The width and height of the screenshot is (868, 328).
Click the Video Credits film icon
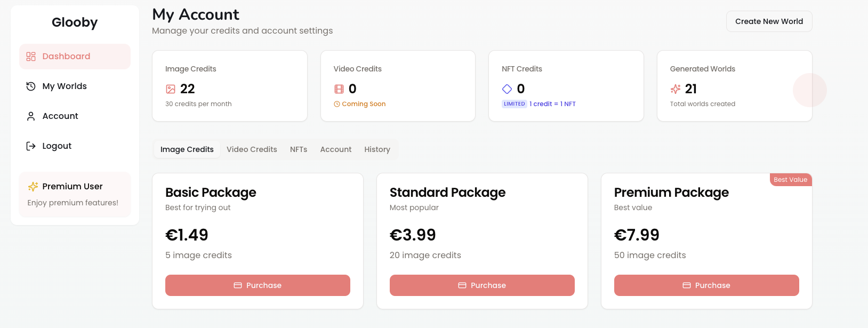pyautogui.click(x=339, y=89)
